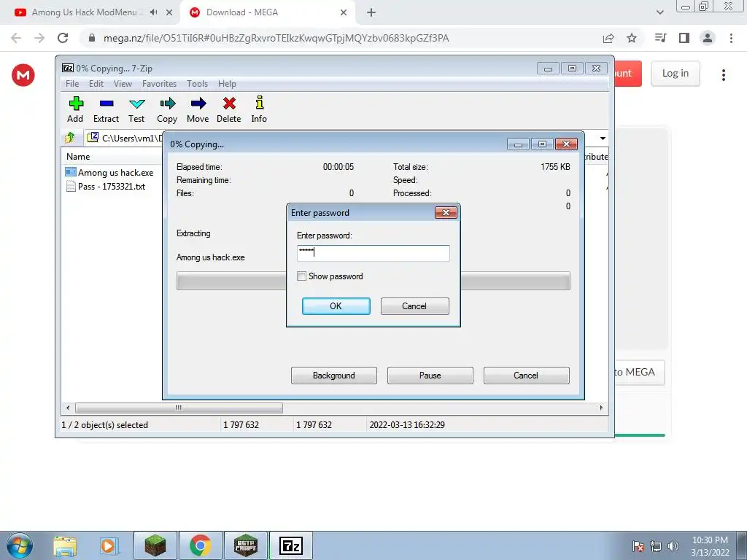Image resolution: width=747 pixels, height=560 pixels.
Task: Click the Extract toolbar icon
Action: tap(107, 109)
